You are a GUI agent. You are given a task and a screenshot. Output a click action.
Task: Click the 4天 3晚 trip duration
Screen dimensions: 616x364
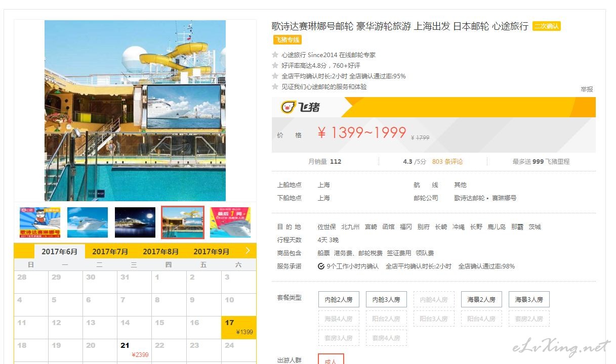pos(328,240)
